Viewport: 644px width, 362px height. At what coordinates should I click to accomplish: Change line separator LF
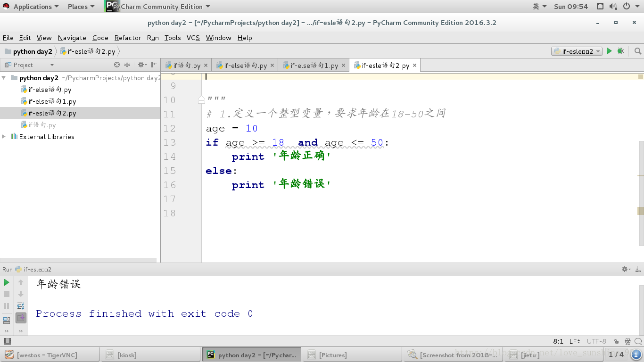coord(575,341)
